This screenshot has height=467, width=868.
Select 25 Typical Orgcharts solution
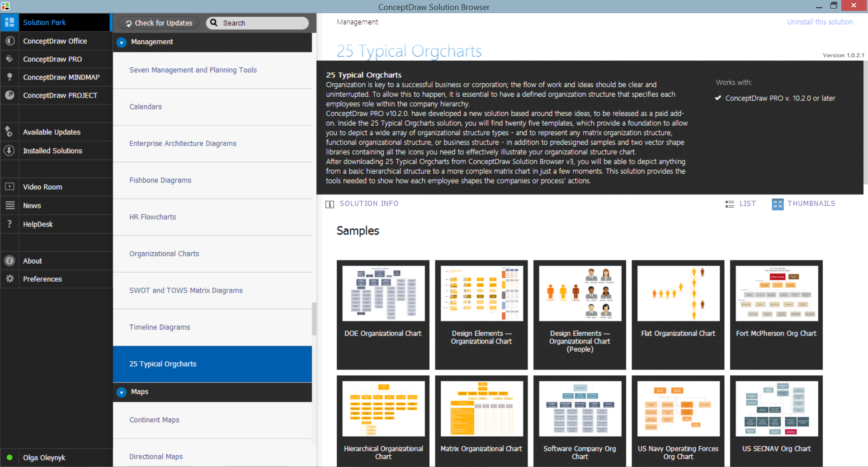point(212,364)
